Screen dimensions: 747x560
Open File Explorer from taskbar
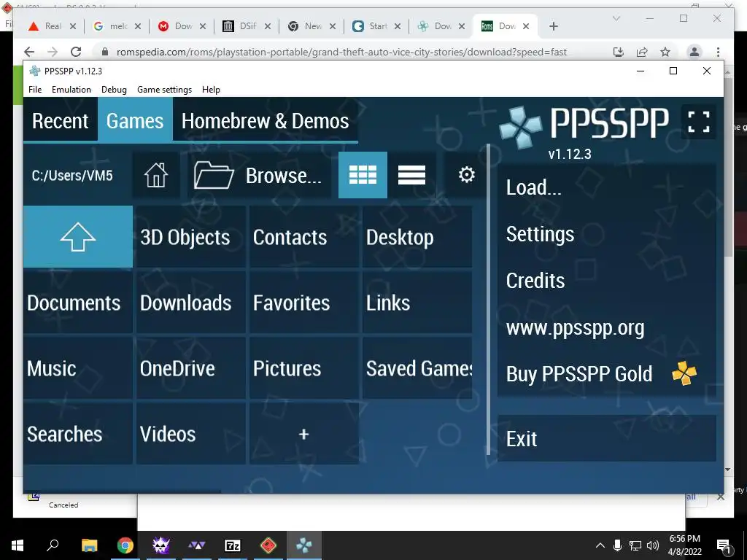click(89, 545)
